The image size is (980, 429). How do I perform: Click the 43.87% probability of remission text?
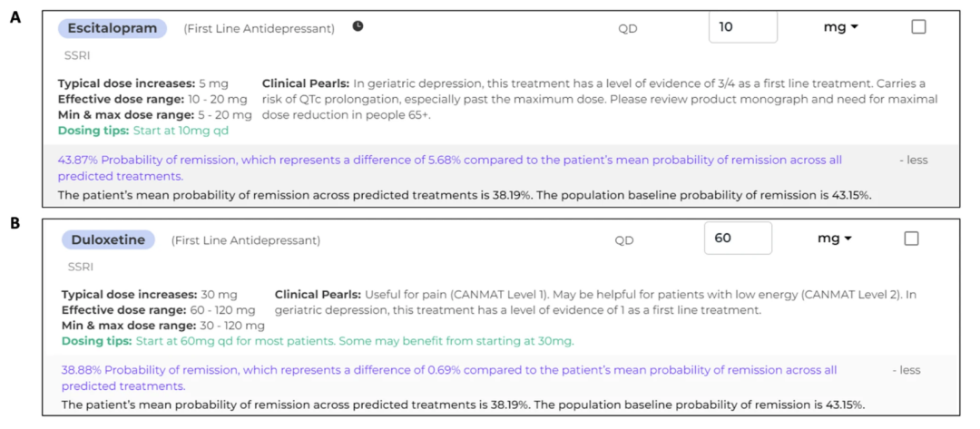pos(449,168)
